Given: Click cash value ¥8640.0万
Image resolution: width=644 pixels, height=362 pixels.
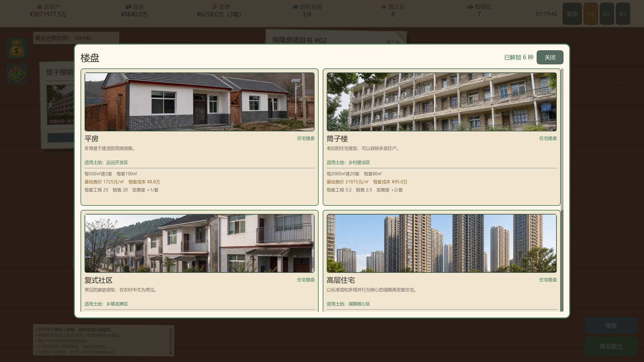Looking at the screenshot, I should [134, 14].
